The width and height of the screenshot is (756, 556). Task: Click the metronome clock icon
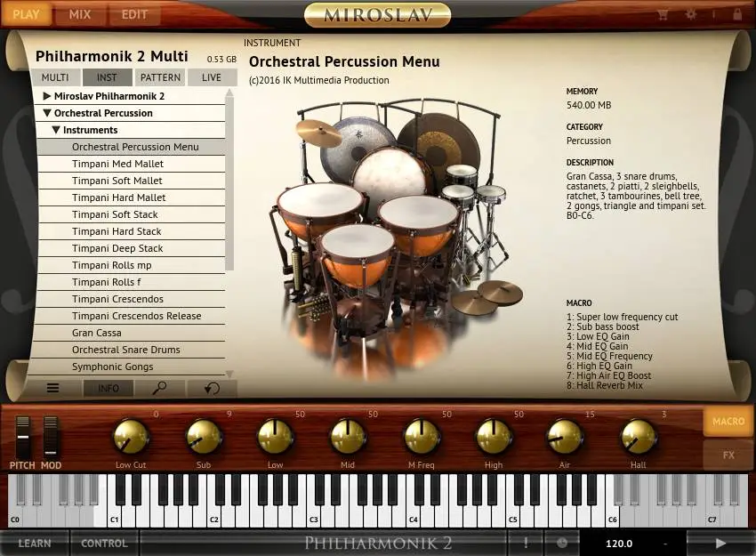[562, 543]
